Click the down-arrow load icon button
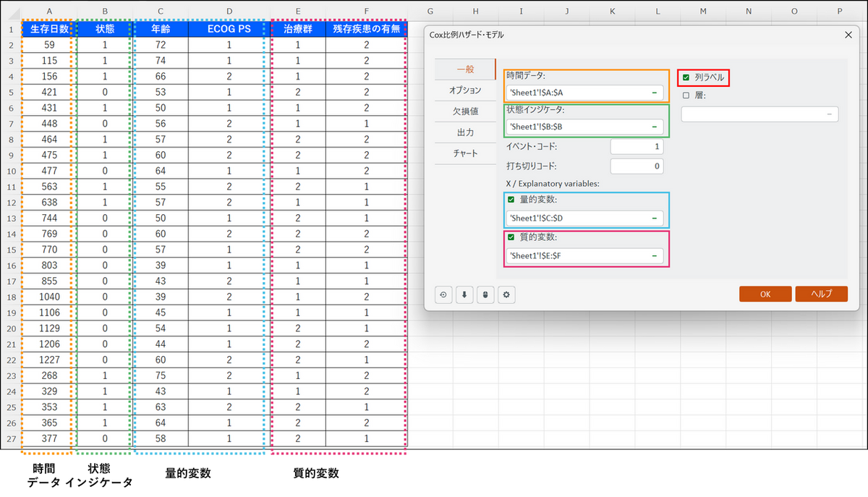The image size is (868, 497). tap(464, 294)
